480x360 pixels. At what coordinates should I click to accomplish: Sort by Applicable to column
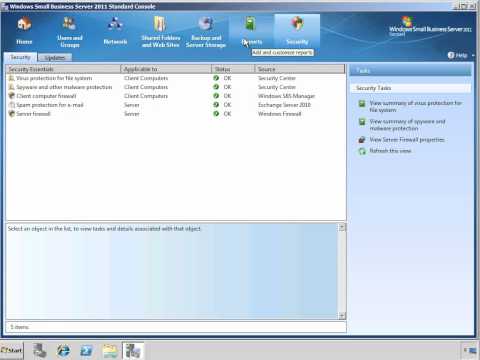pyautogui.click(x=166, y=69)
